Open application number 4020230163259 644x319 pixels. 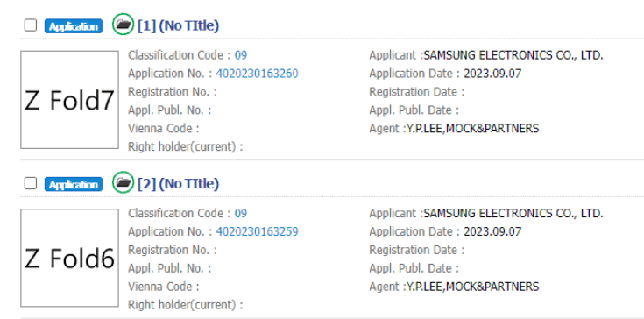(x=257, y=231)
